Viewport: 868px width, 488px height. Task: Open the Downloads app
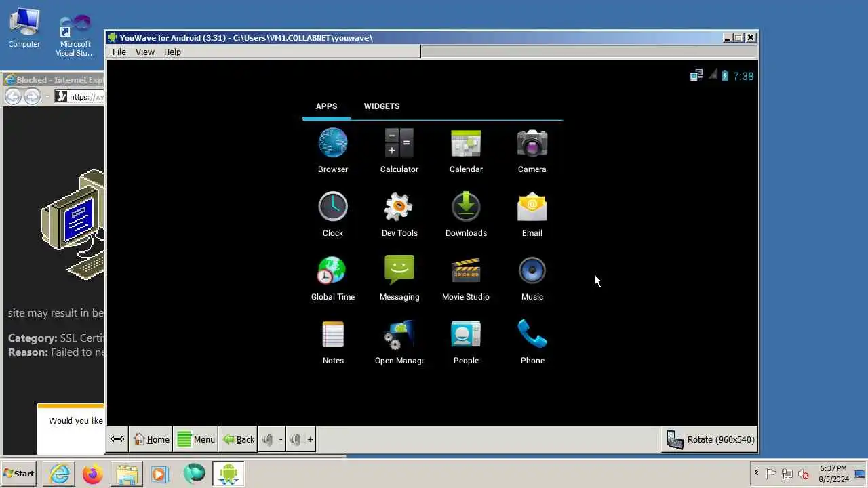tap(466, 214)
